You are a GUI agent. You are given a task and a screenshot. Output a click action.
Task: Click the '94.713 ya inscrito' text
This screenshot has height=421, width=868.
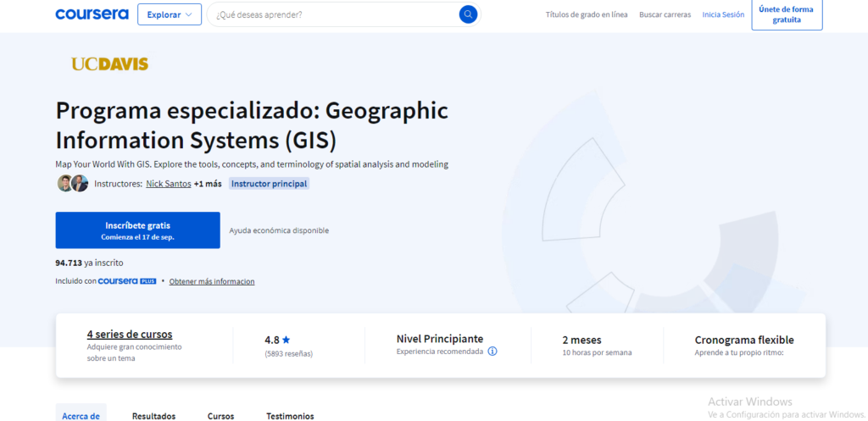tap(89, 263)
